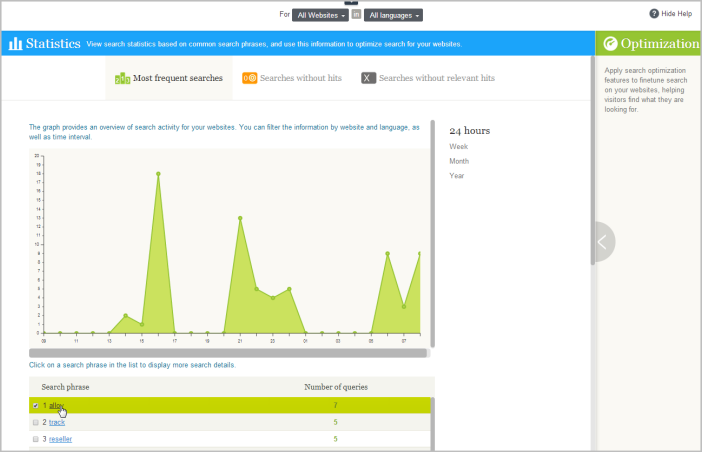This screenshot has width=702, height=452.
Task: Click the Statistics bar chart icon
Action: (15, 43)
